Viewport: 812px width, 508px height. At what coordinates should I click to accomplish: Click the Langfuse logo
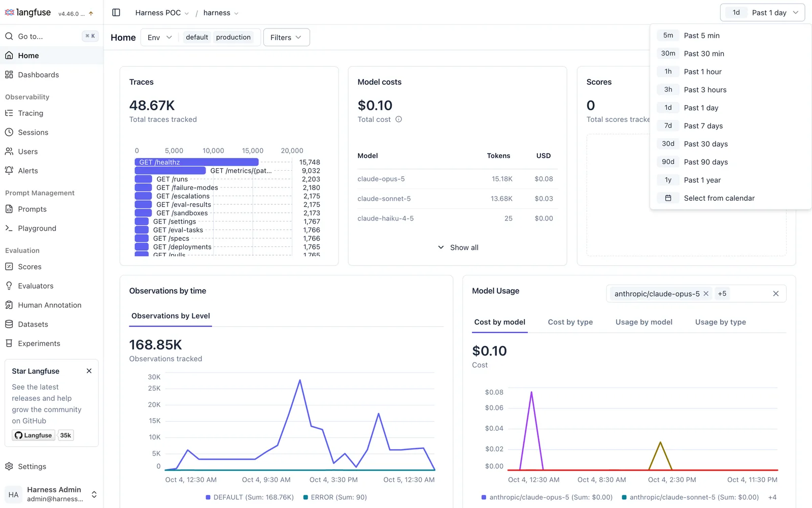point(28,13)
